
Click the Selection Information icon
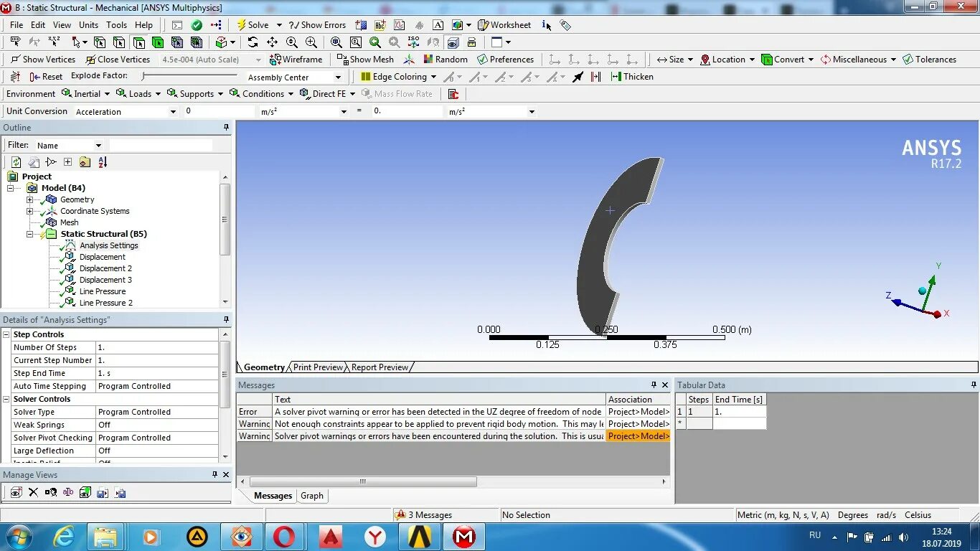coord(547,25)
